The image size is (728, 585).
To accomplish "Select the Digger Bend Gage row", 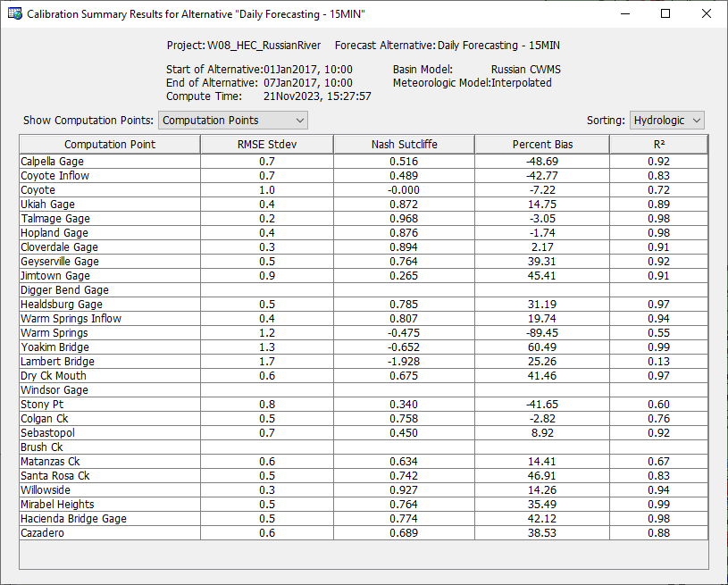I will 364,290.
